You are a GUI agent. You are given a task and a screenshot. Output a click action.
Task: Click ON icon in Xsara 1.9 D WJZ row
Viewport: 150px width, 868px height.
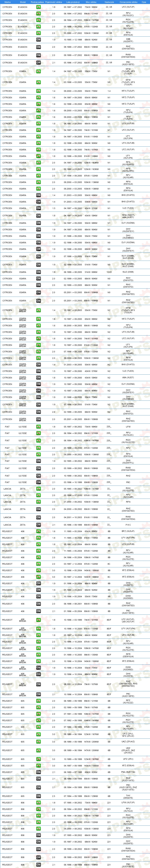click(x=38, y=272)
